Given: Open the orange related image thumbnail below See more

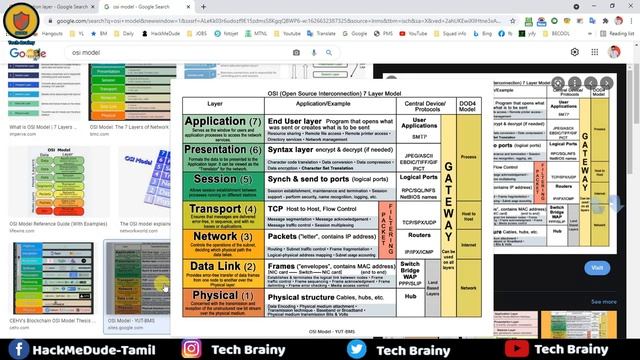Looking at the screenshot, I should click(x=579, y=324).
